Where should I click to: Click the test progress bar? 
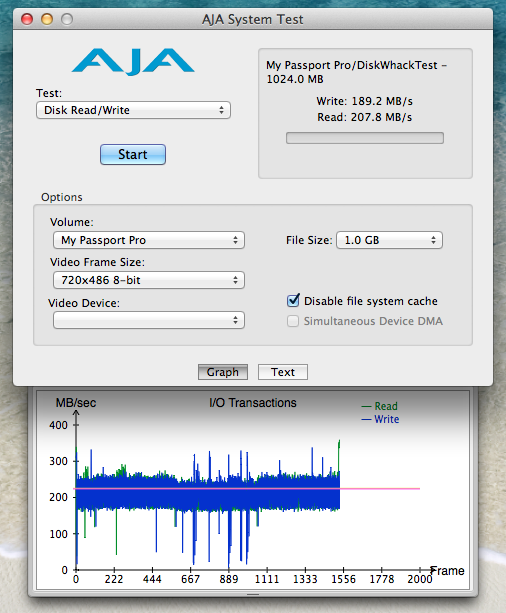[x=365, y=138]
